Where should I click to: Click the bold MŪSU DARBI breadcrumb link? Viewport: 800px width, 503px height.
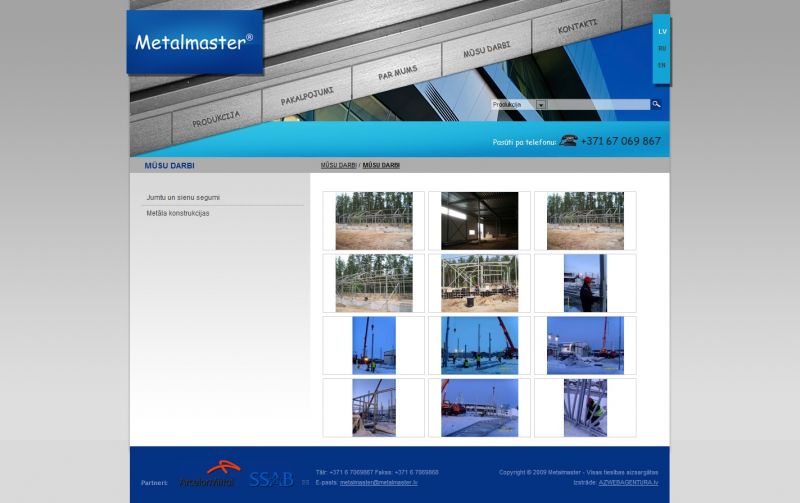click(x=381, y=165)
